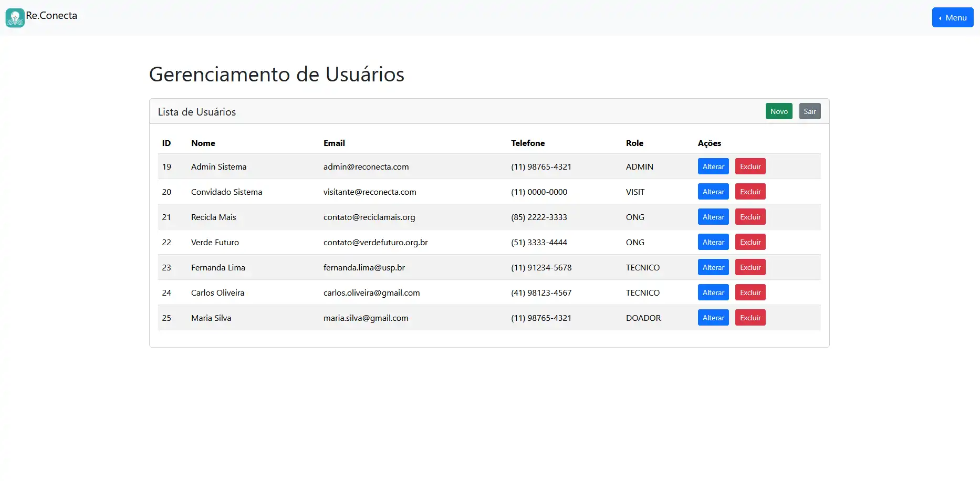
Task: Click the Re.Conecta brand text
Action: [x=51, y=16]
